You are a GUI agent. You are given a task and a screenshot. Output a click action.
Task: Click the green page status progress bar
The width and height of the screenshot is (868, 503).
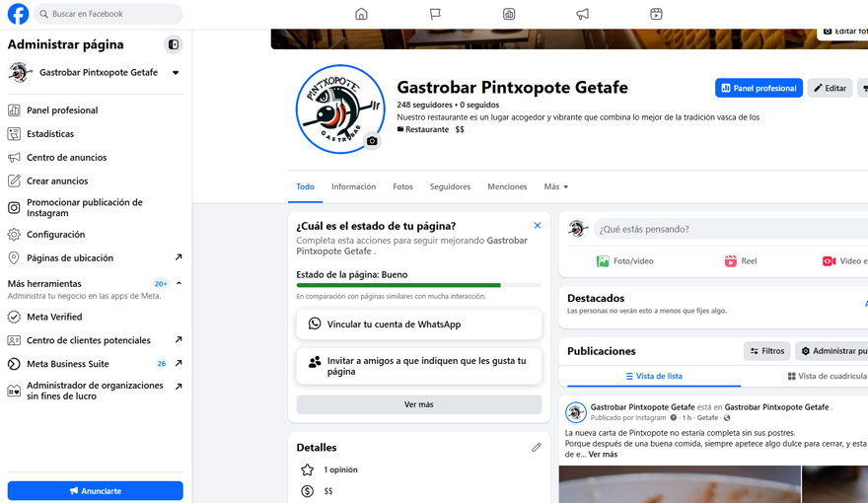(398, 285)
